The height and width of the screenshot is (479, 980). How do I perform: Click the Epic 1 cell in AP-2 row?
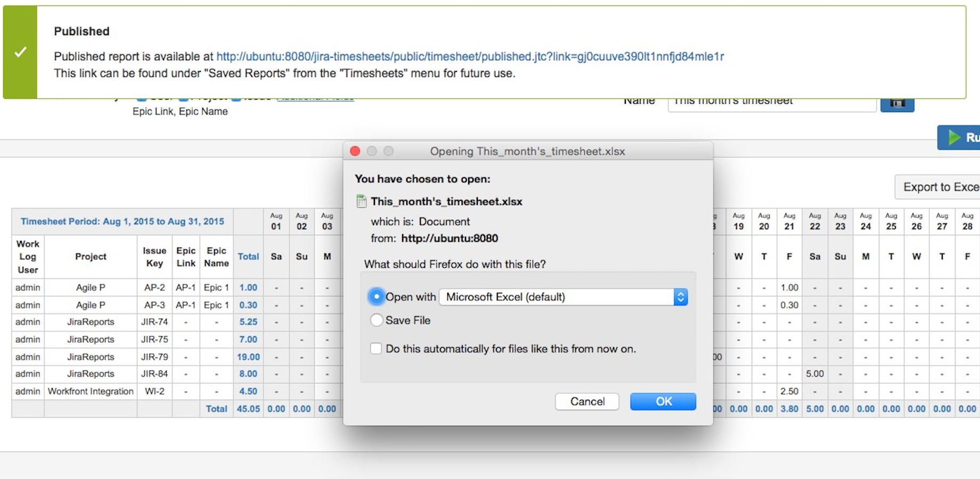tap(216, 287)
